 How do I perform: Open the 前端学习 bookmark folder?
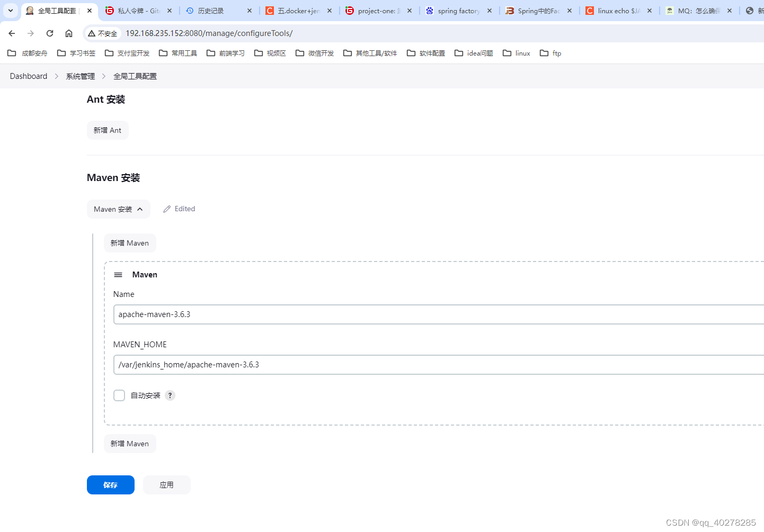(x=226, y=53)
